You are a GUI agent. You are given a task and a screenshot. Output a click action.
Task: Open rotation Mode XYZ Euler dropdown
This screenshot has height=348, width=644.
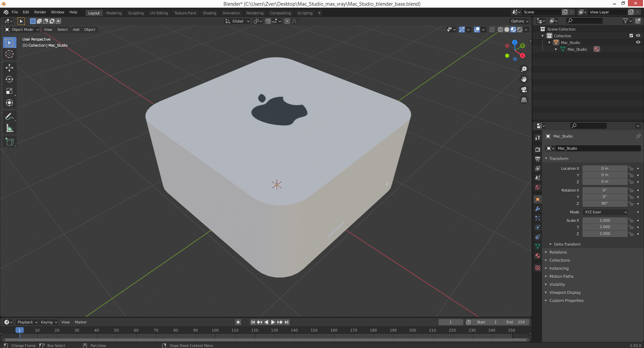click(x=605, y=212)
